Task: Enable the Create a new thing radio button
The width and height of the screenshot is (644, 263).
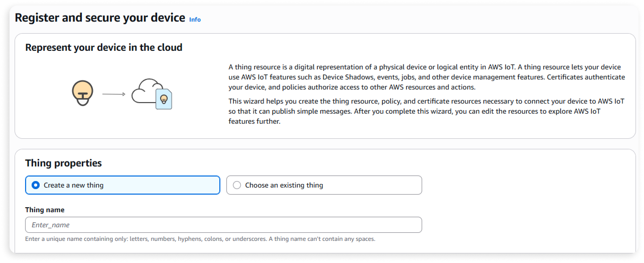Action: [36, 185]
